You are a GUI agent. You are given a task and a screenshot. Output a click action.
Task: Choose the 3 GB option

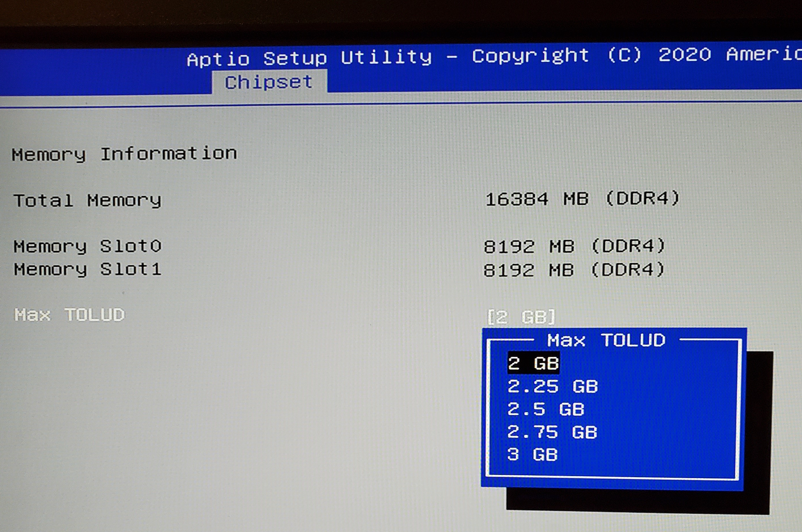tap(532, 455)
